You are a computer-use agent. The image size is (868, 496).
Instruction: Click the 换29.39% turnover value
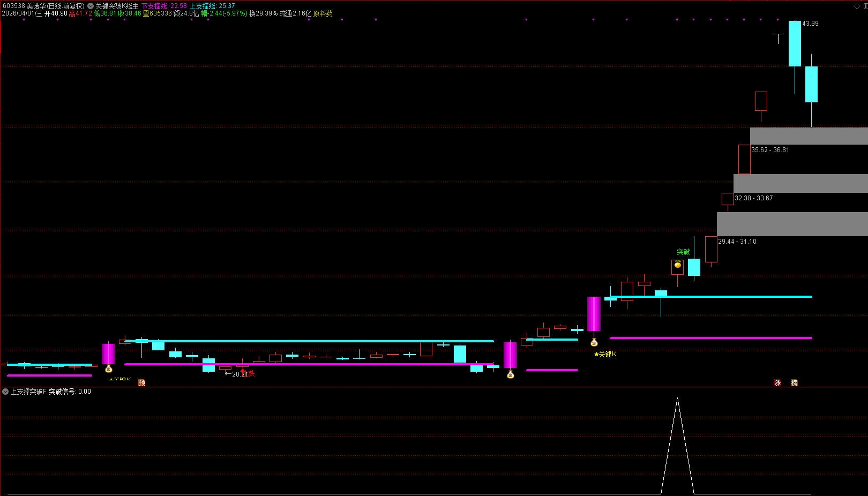point(263,13)
